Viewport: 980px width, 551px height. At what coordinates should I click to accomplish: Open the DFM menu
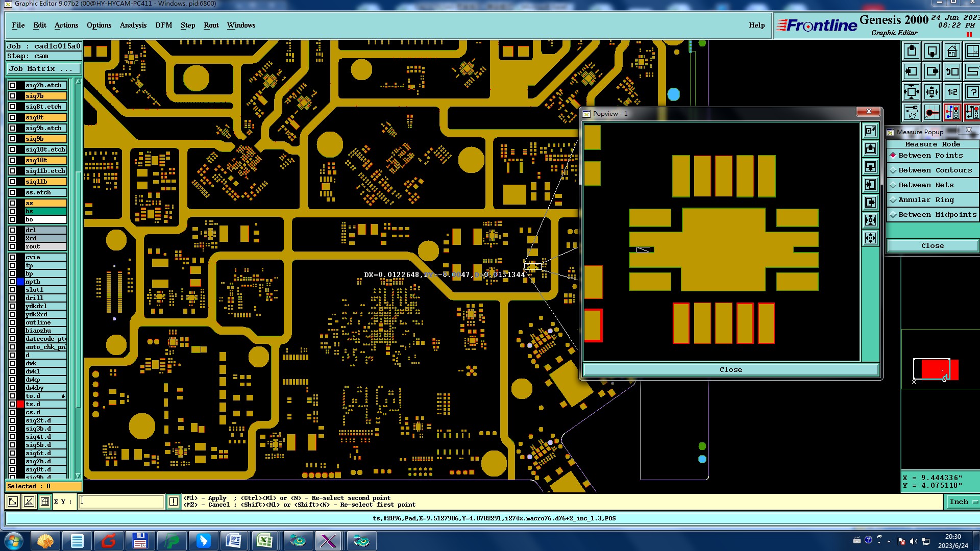pos(163,25)
